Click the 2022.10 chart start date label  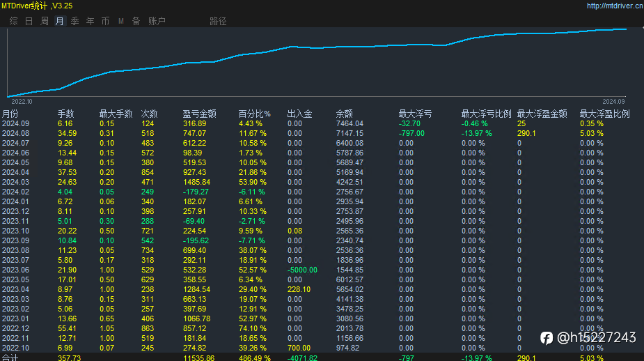coord(22,102)
